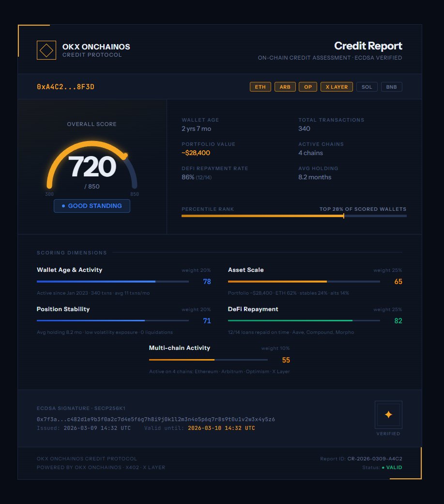Click TOP 28% OF SCORED WALLETS label
This screenshot has width=444, height=504.
(x=363, y=209)
